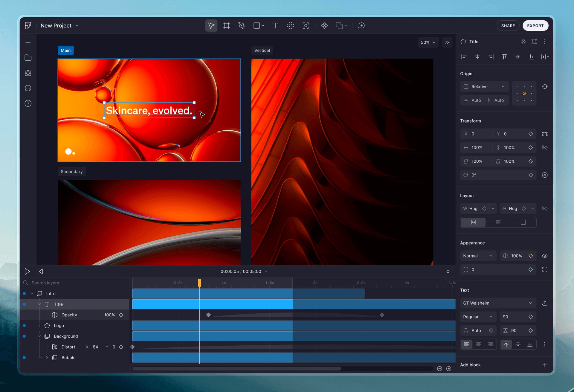Toggle Intro layer blue visibility dot
574x392 pixels.
tap(24, 294)
